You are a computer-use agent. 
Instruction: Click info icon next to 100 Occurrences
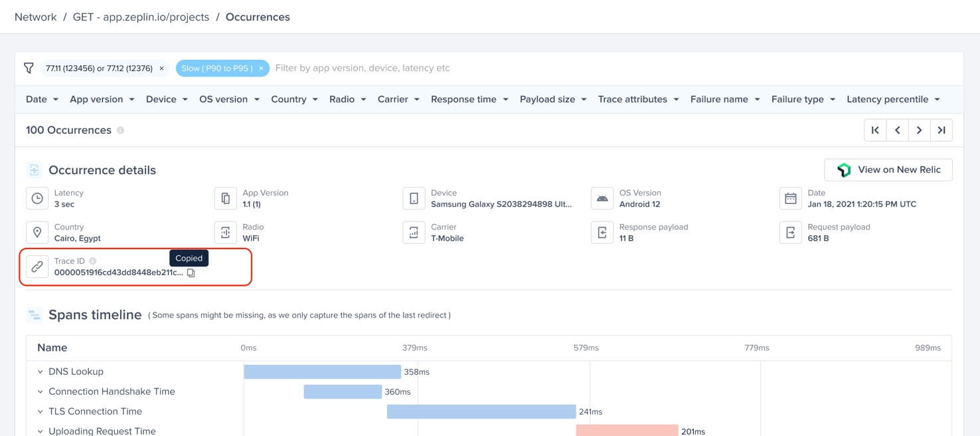coord(121,130)
